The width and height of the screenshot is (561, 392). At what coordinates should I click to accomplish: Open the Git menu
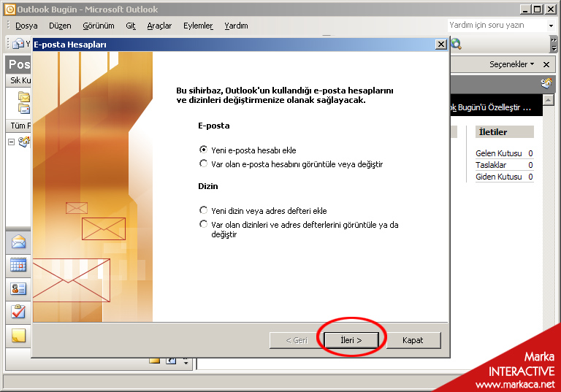click(131, 26)
